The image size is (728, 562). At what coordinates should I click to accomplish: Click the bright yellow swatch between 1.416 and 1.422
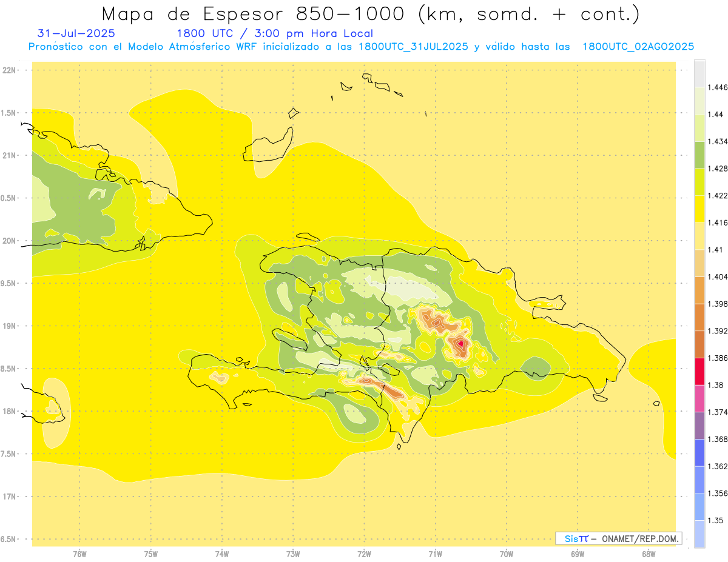(x=699, y=209)
